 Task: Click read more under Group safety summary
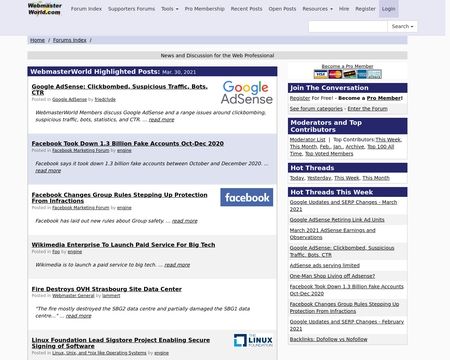(185, 221)
